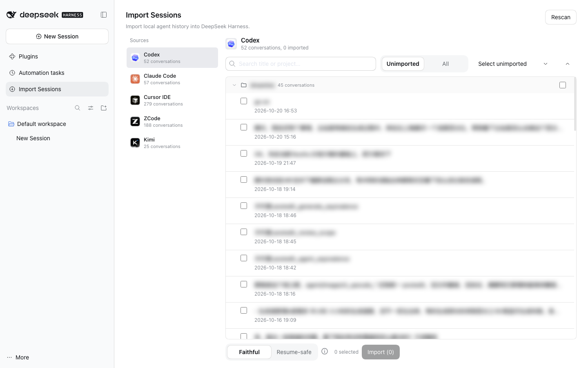Select the Claude Code source
The height and width of the screenshot is (368, 588).
pos(172,79)
